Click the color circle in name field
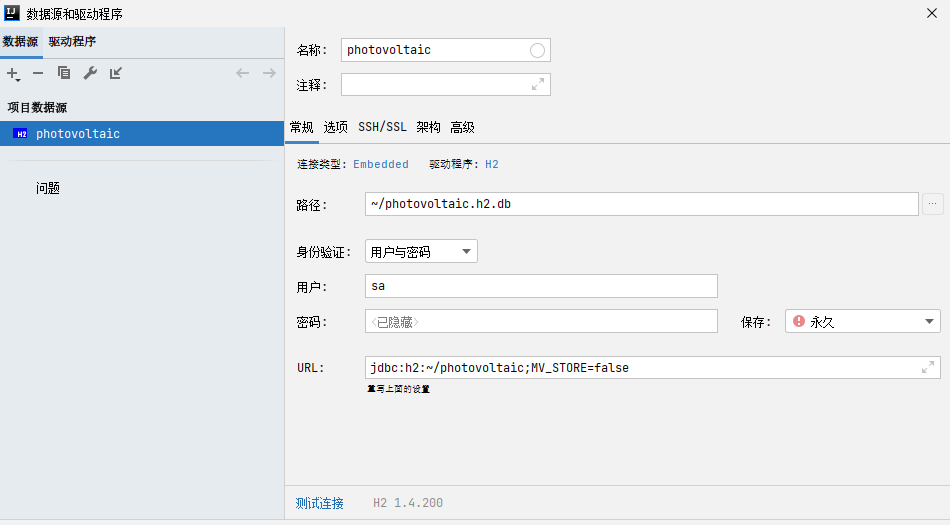Screen dimensions: 950x525 point(537,50)
